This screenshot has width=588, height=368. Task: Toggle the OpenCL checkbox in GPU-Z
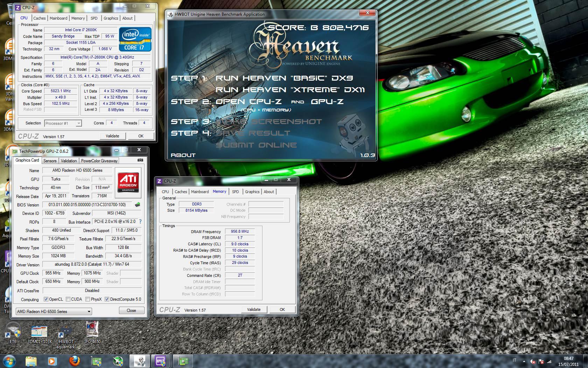pos(46,299)
